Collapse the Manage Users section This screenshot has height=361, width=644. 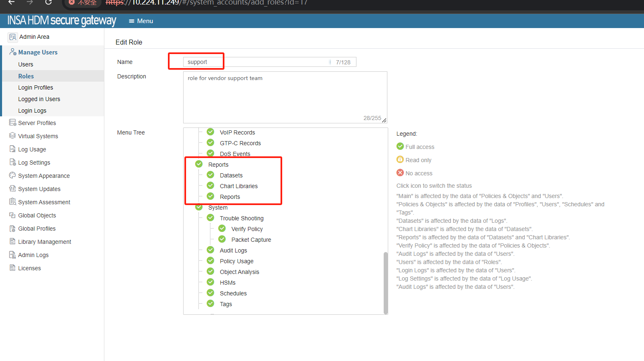click(38, 52)
